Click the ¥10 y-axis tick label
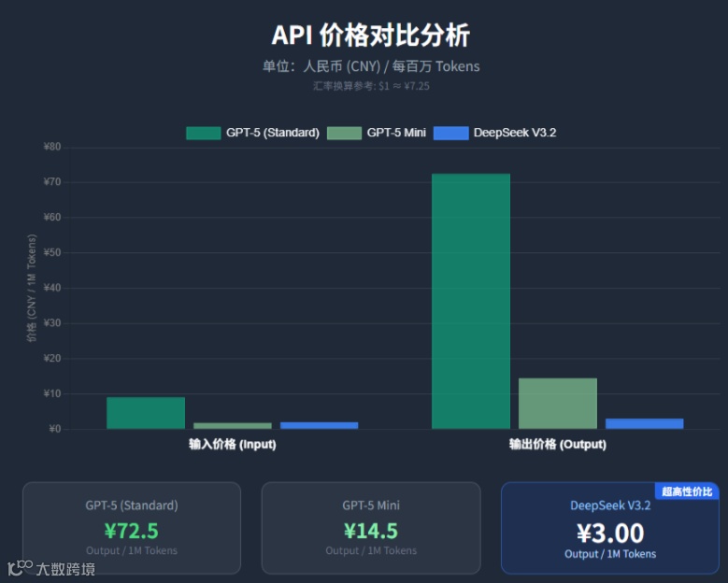This screenshot has width=728, height=583. coord(52,393)
